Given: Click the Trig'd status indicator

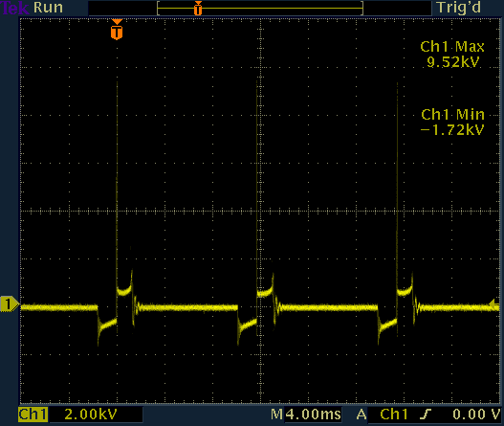Looking at the screenshot, I should (x=459, y=8).
